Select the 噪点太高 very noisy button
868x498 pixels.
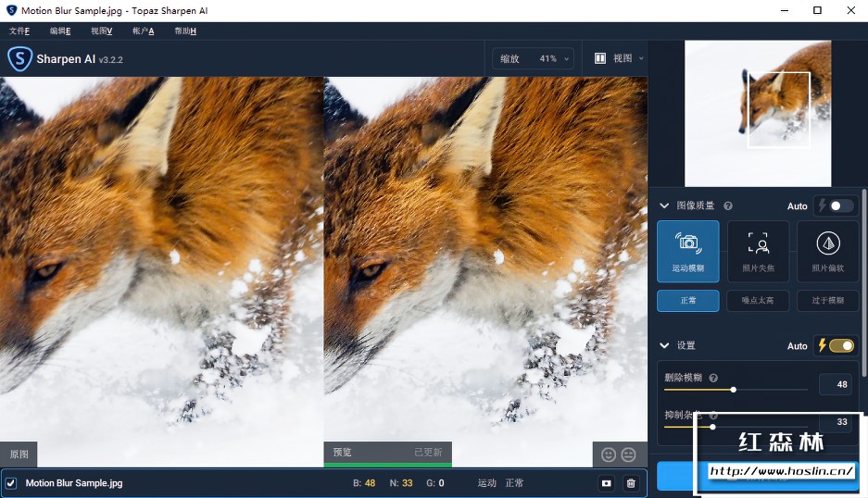[x=758, y=301]
